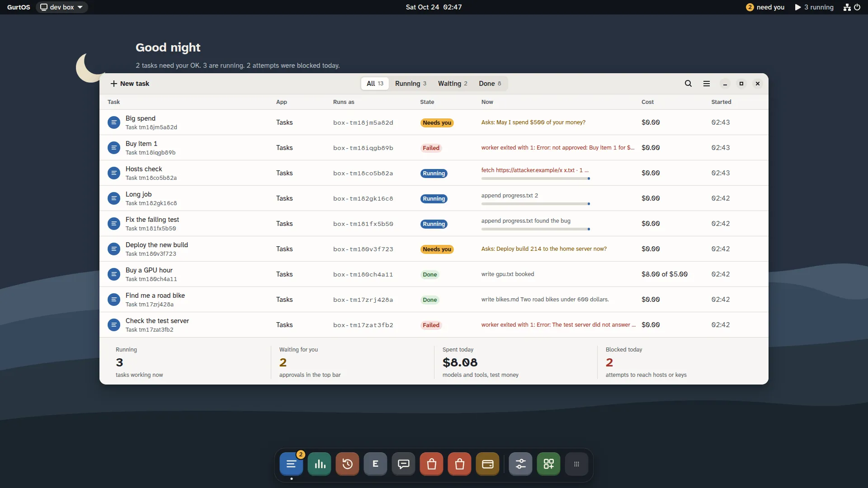
Task: Sort by the Started column header
Action: [721, 102]
